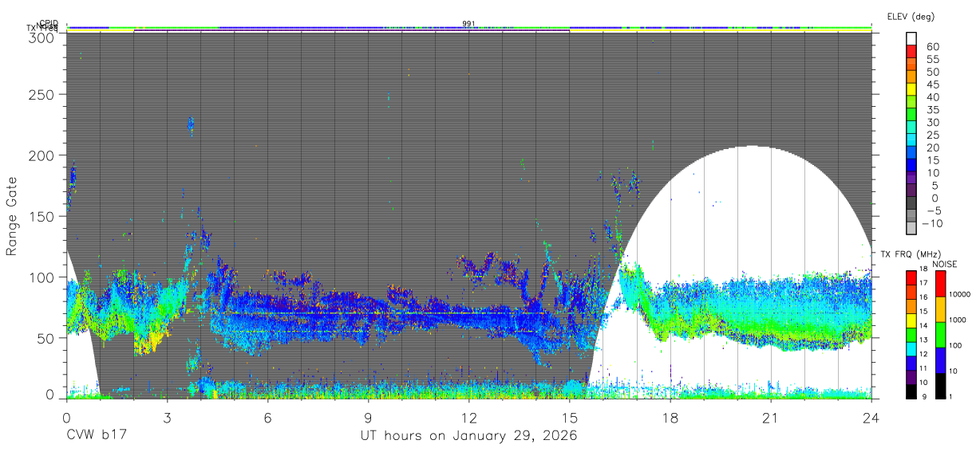This screenshot has height=452, width=980.
Task: Click the red band of the ELEV colorbar
Action: point(911,51)
